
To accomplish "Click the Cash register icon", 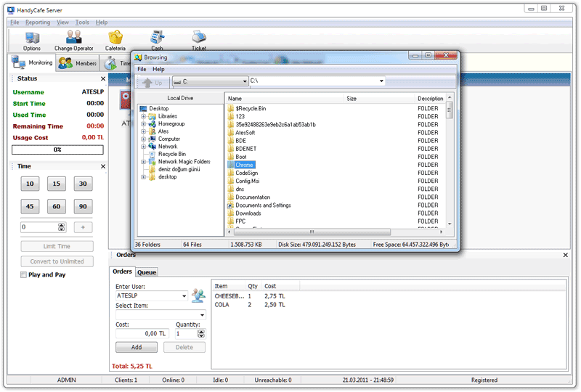I will [157, 38].
